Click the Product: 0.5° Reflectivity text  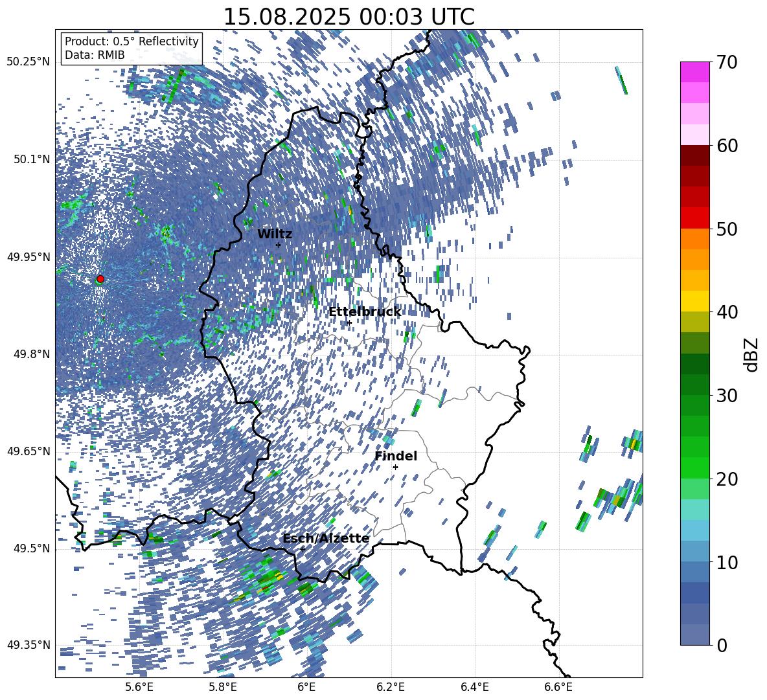point(132,41)
